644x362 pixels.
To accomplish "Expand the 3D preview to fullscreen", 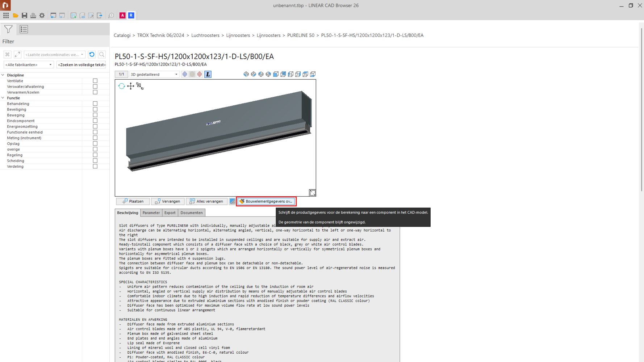I will tap(312, 193).
